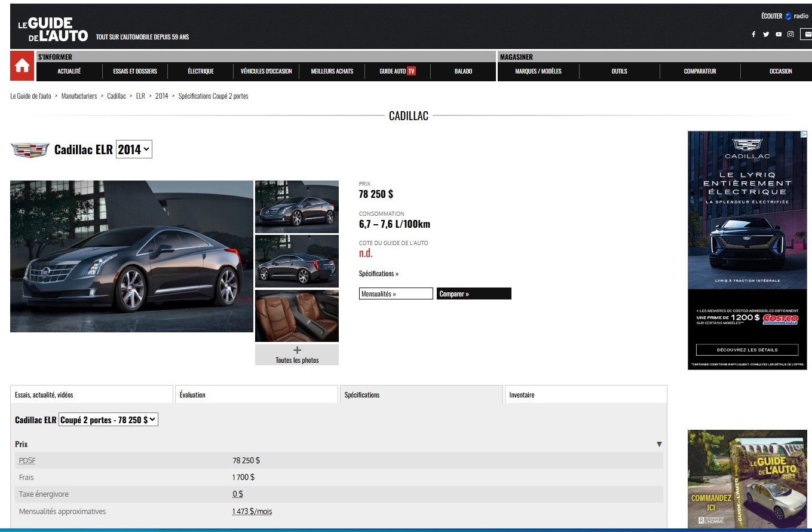Click the ELR breadcrumb link
Viewport: 812px width, 532px height.
tap(140, 96)
